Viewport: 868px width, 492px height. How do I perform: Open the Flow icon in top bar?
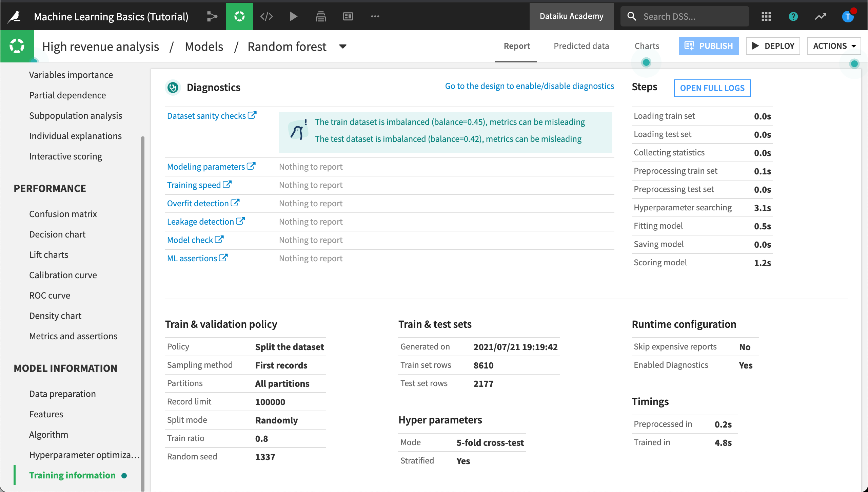(x=212, y=16)
